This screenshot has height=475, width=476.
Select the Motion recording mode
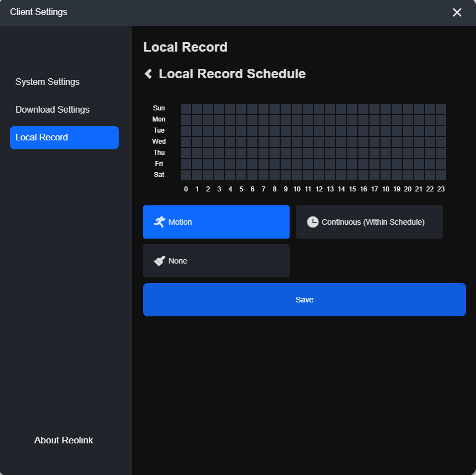point(216,222)
